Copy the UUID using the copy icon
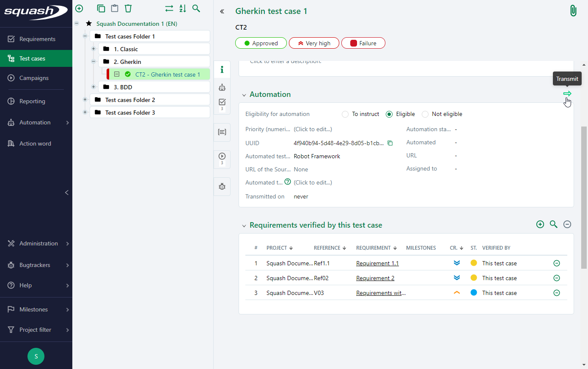The image size is (588, 369). [390, 143]
